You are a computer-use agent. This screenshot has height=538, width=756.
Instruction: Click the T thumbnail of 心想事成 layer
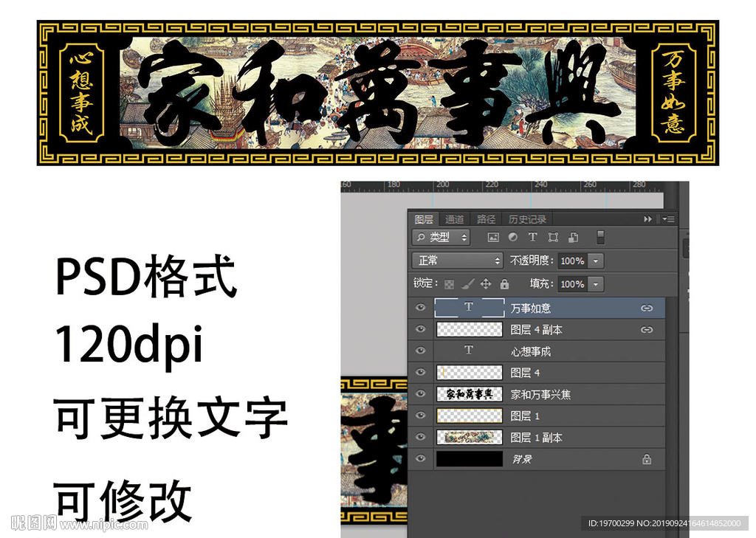[x=469, y=351]
